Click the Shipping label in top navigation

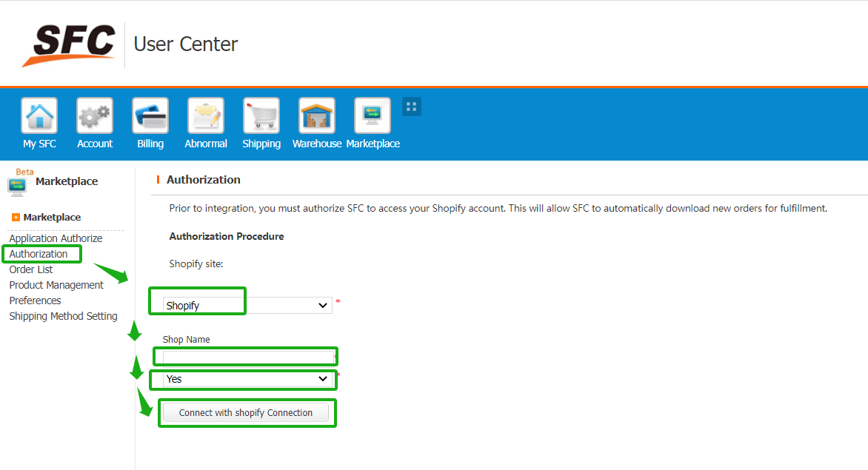click(261, 144)
